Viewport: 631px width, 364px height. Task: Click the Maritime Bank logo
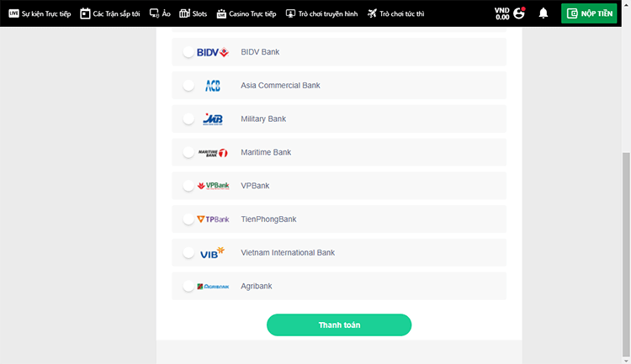213,152
